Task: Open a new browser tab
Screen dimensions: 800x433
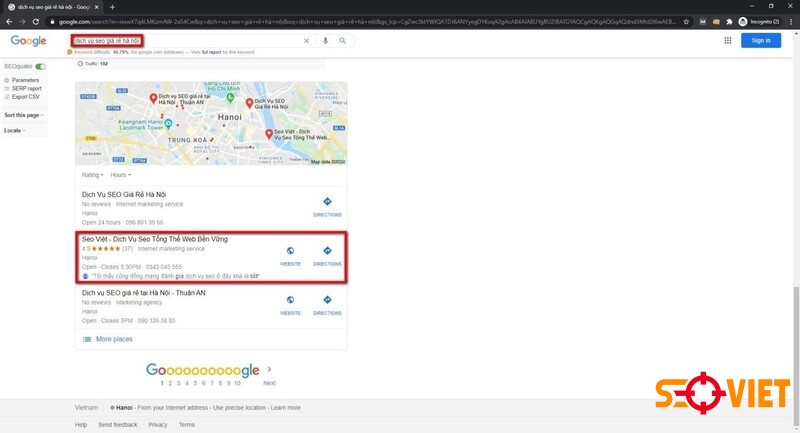Action: click(112, 7)
